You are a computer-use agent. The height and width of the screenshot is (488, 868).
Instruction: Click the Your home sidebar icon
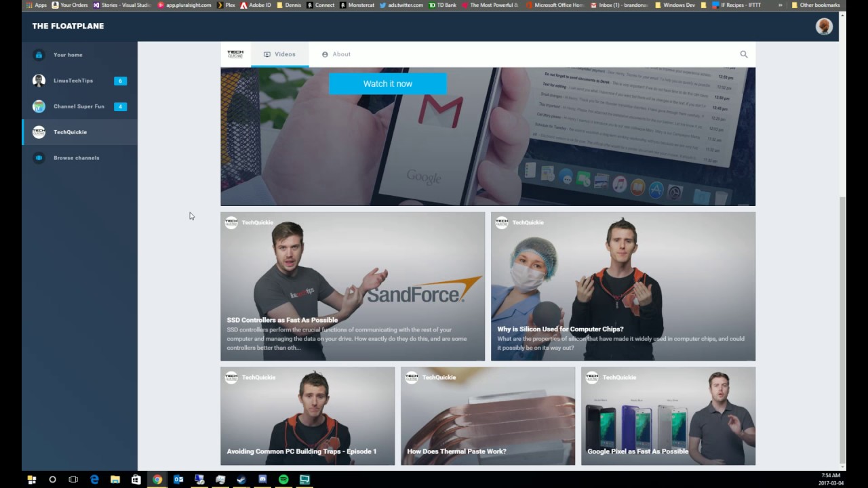click(39, 55)
